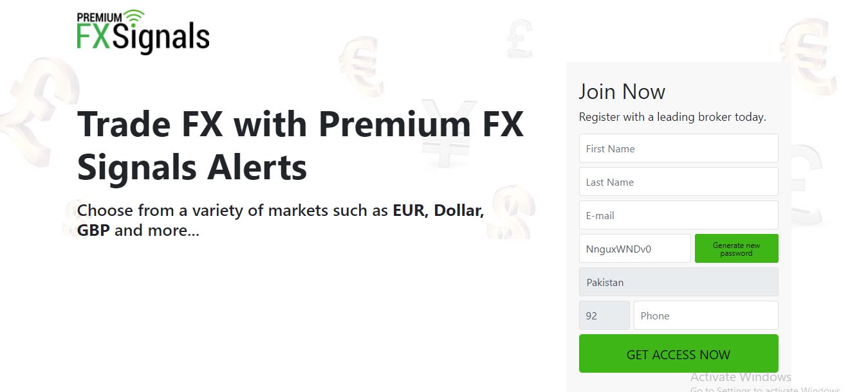868x392 pixels.
Task: Click the Premium FX Signals logo
Action: [143, 31]
